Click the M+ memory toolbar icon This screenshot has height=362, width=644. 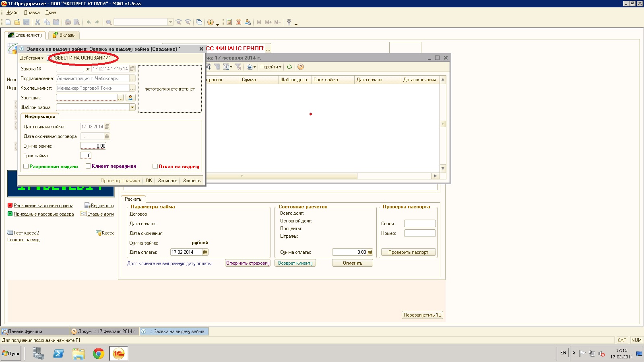click(268, 22)
